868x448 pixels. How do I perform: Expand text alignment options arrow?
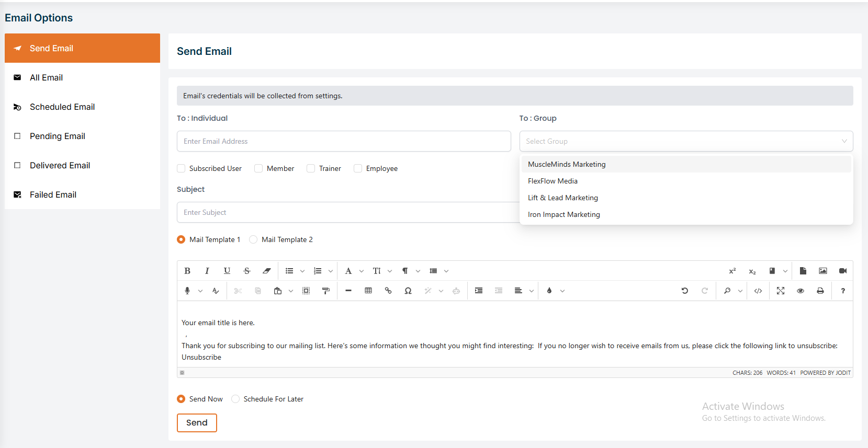point(532,291)
